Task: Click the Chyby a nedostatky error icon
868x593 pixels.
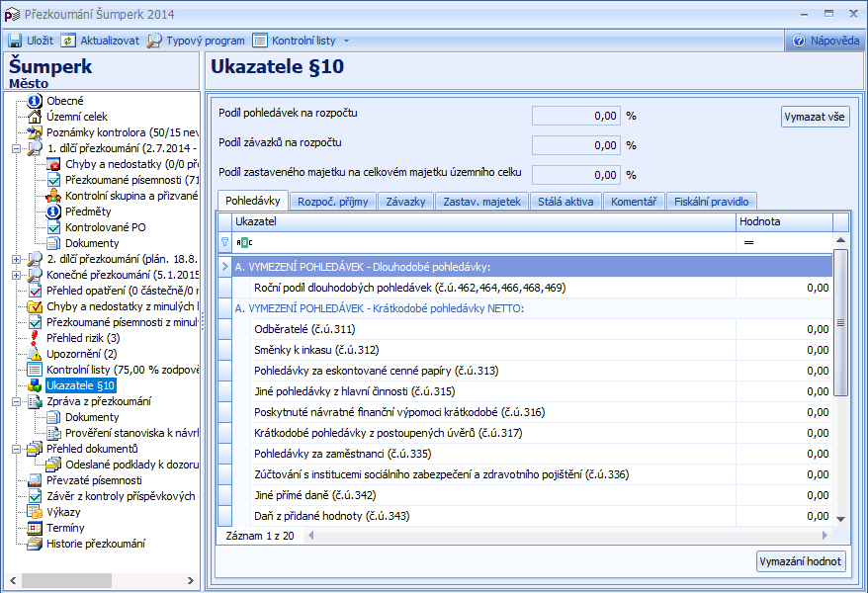Action: [x=53, y=164]
